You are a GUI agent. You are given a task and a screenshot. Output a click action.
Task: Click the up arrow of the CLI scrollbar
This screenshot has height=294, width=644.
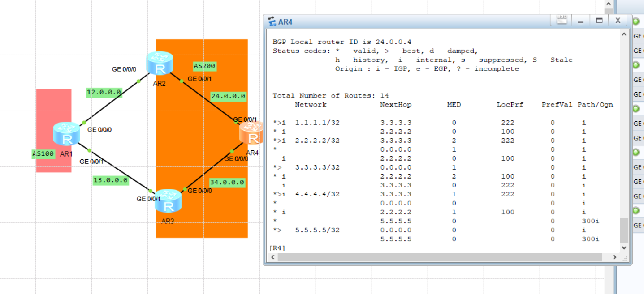point(624,33)
